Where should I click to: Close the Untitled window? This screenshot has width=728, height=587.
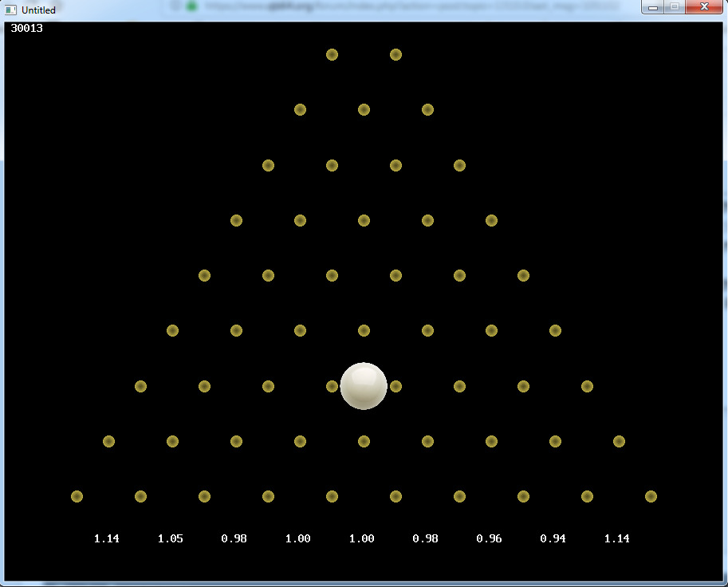point(702,7)
